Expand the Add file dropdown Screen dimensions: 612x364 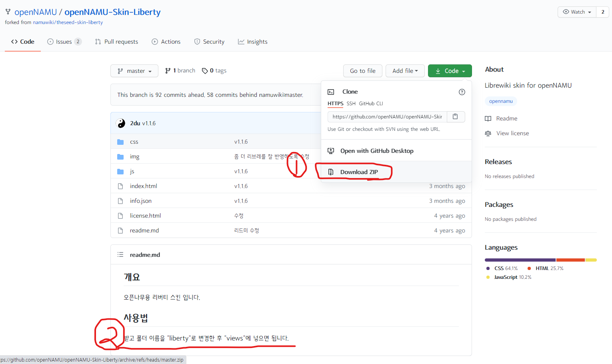(405, 71)
